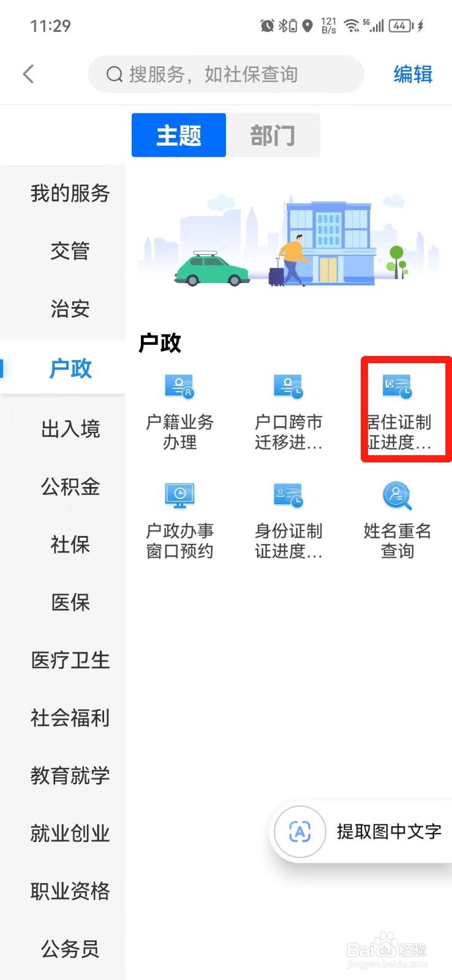The image size is (452, 980).
Task: Click the 搜服务 search field
Action: (x=226, y=74)
